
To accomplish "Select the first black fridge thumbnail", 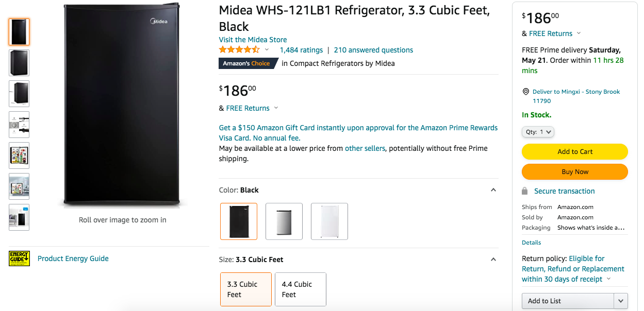I will click(19, 32).
